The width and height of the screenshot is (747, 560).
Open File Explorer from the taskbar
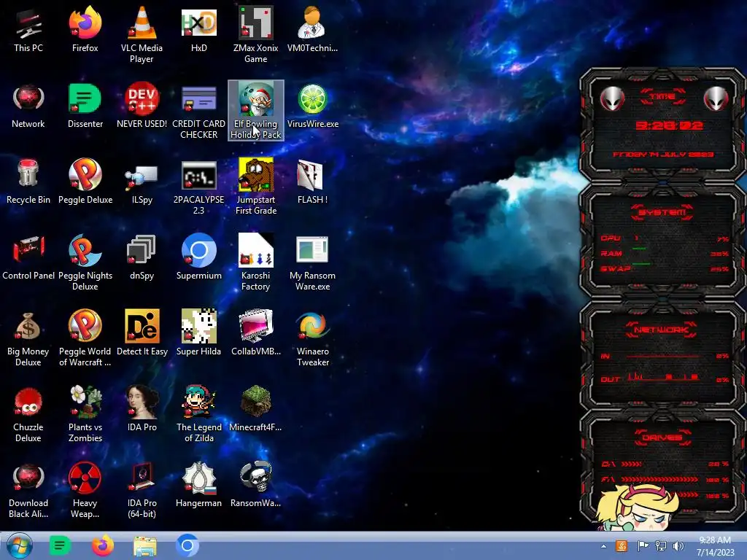pyautogui.click(x=145, y=546)
